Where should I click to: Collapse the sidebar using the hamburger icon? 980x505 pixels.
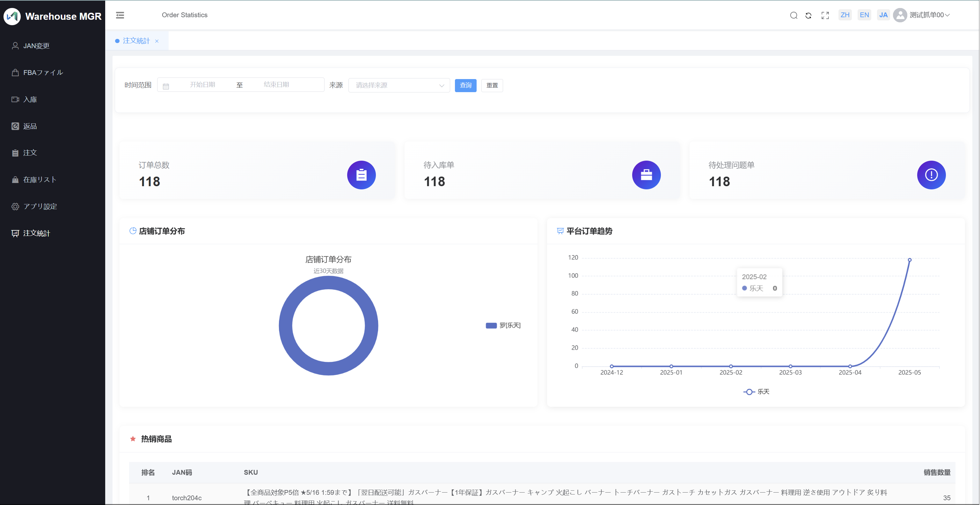(120, 15)
